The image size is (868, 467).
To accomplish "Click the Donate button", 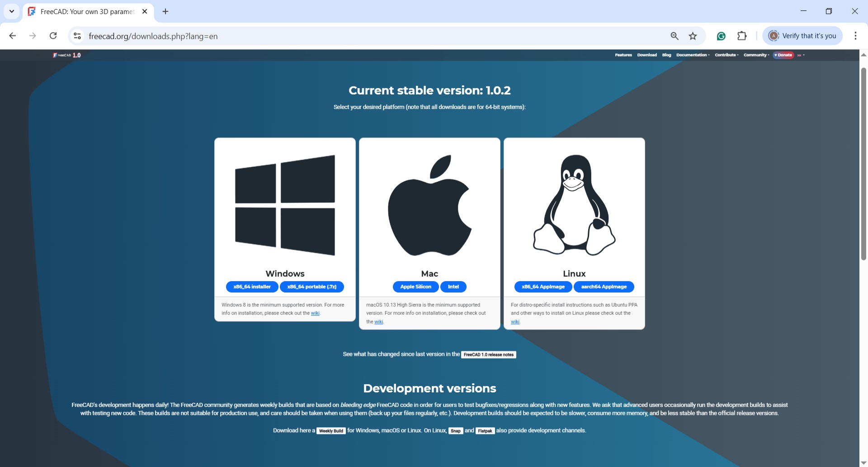I will (x=783, y=55).
